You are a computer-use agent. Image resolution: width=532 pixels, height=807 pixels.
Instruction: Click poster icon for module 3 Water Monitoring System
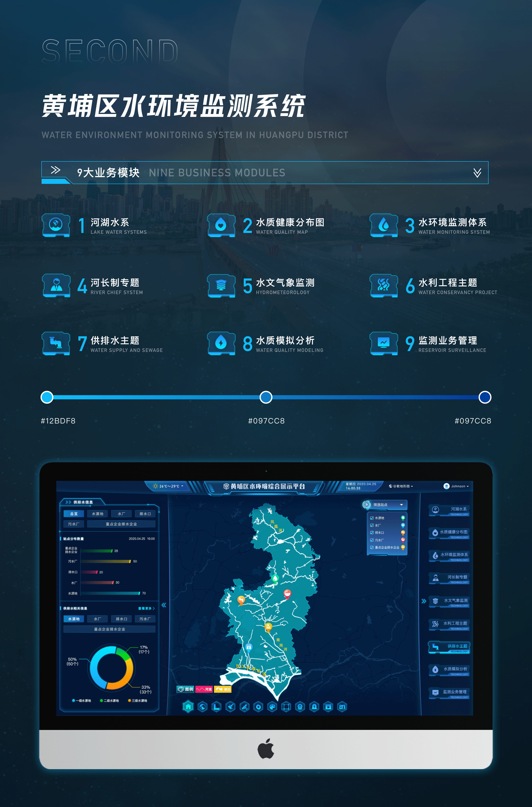click(x=384, y=225)
